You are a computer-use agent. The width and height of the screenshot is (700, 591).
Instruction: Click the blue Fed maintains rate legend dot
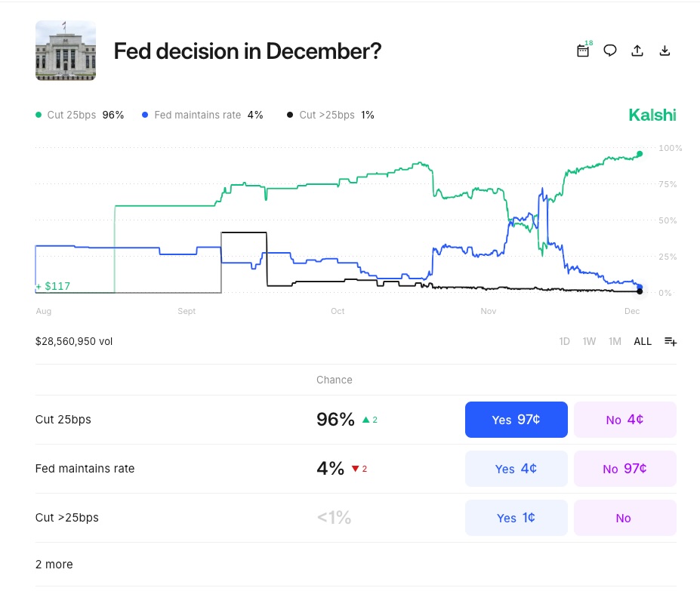[145, 115]
